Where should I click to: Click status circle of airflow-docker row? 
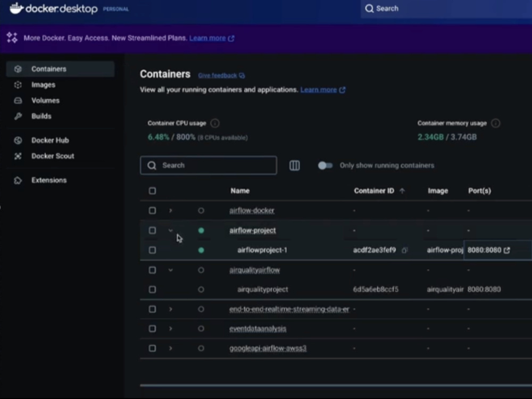[201, 211]
